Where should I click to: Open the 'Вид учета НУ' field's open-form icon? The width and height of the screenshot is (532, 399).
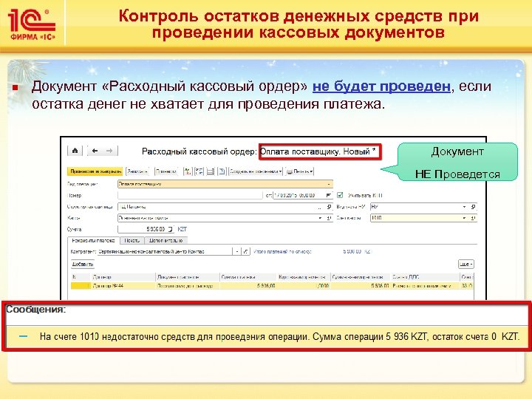coord(474,207)
